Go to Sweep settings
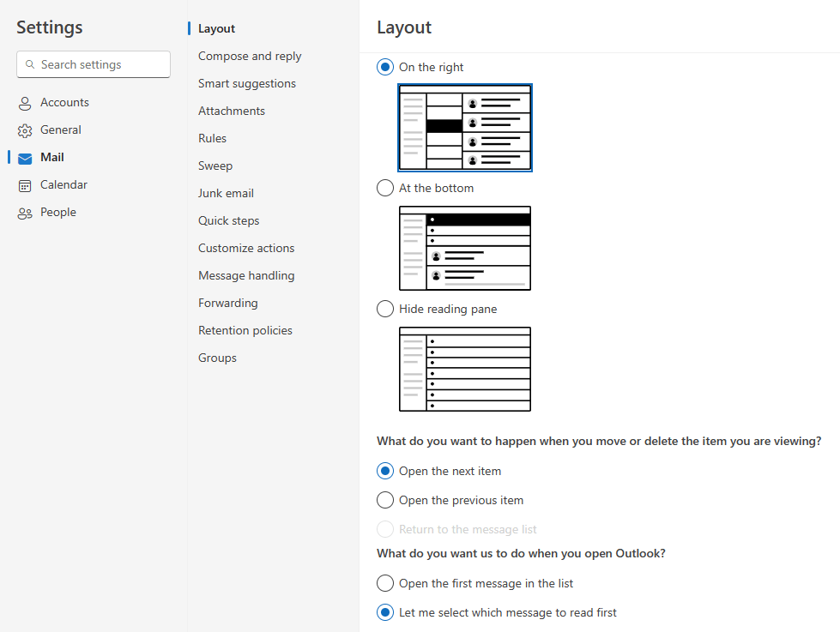 215,166
